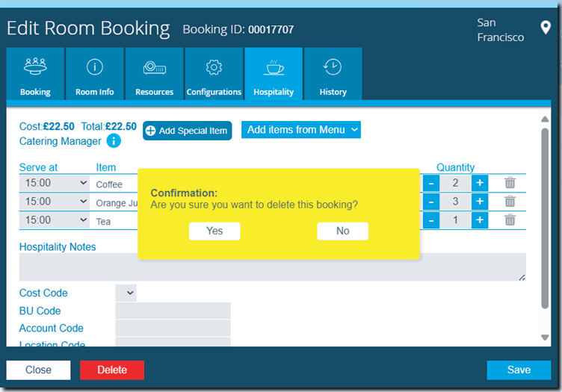Viewport: 562px width, 392px height.
Task: Click the San Francisco location pin icon
Action: pos(545,29)
